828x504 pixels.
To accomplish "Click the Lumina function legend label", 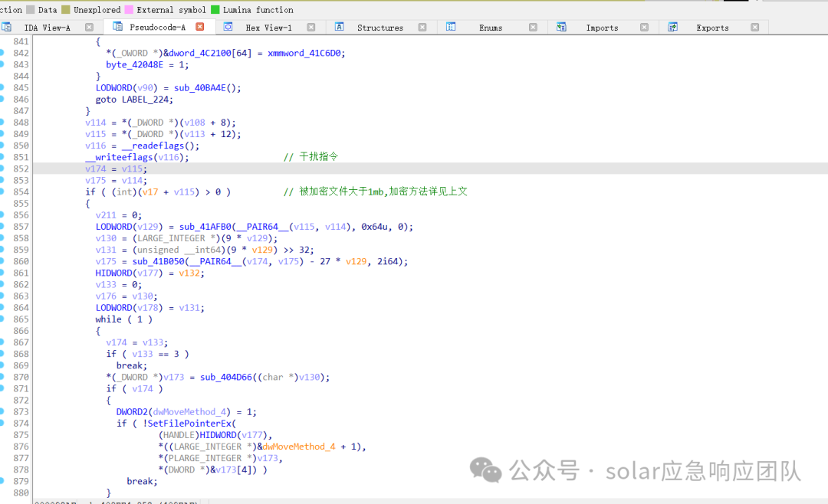I will pos(258,9).
